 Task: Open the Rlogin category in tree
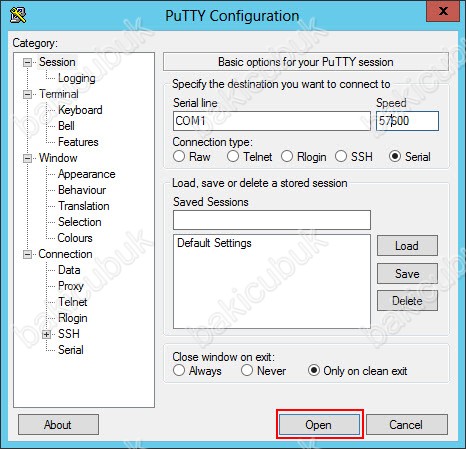73,318
